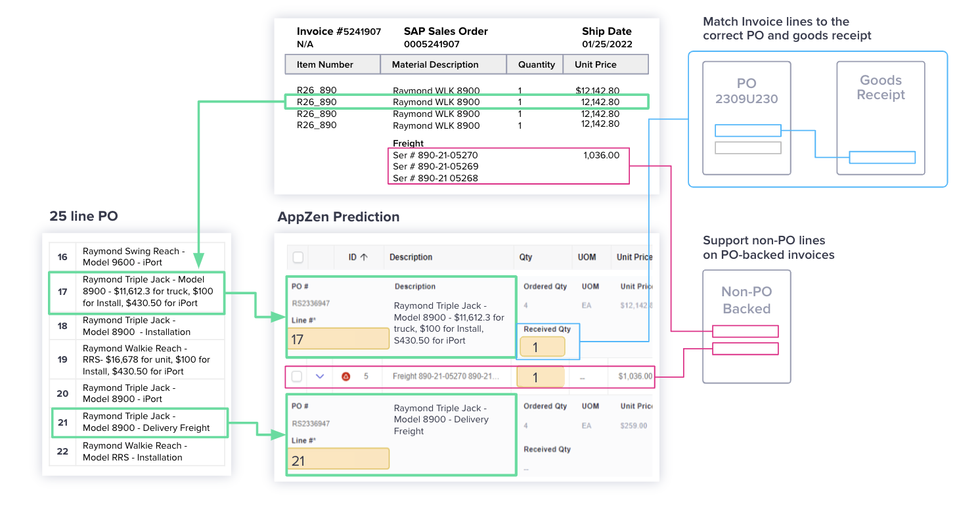Select the Invoice #5241907 text
The height and width of the screenshot is (515, 980).
tap(339, 31)
